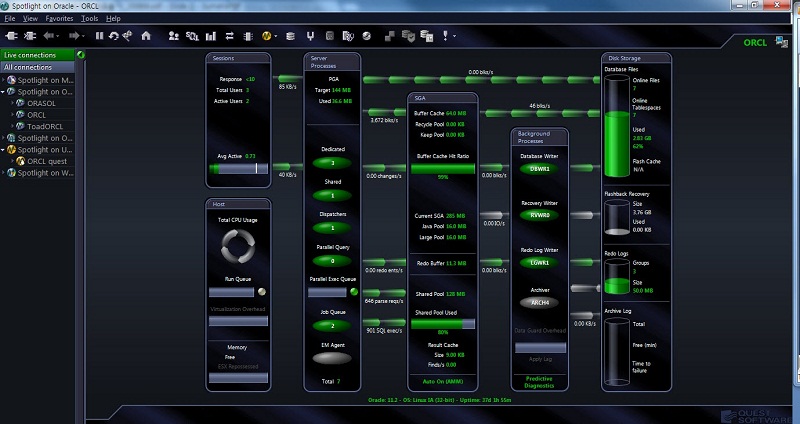Click the Buffer Cache Hit Ratio bar
Viewport: 800px width, 424px height.
(443, 169)
